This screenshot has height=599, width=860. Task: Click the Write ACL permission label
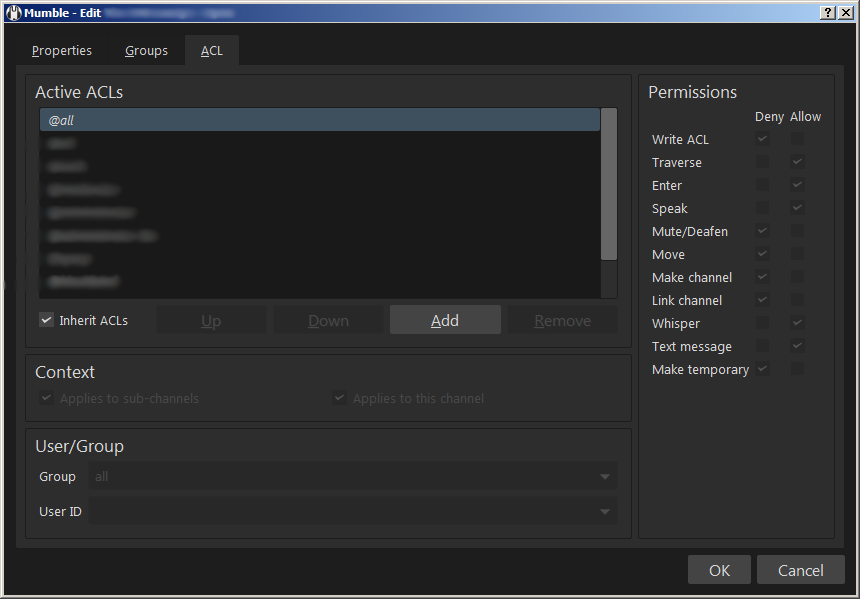click(680, 139)
